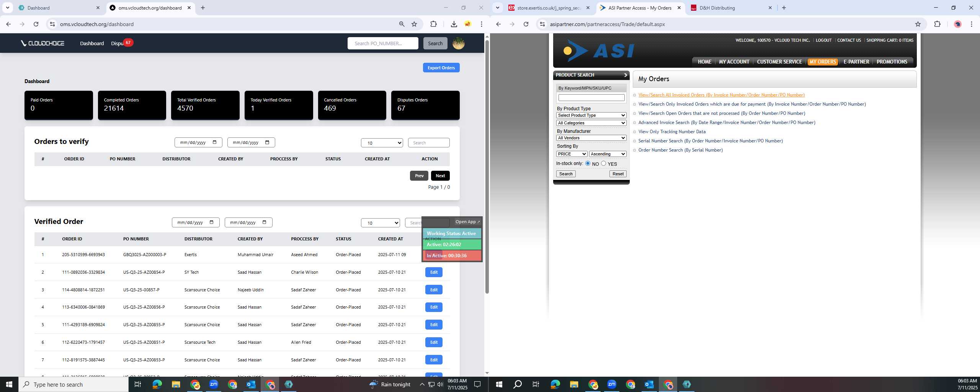
Task: Open File Explorer on left taskbar
Action: tap(176, 384)
